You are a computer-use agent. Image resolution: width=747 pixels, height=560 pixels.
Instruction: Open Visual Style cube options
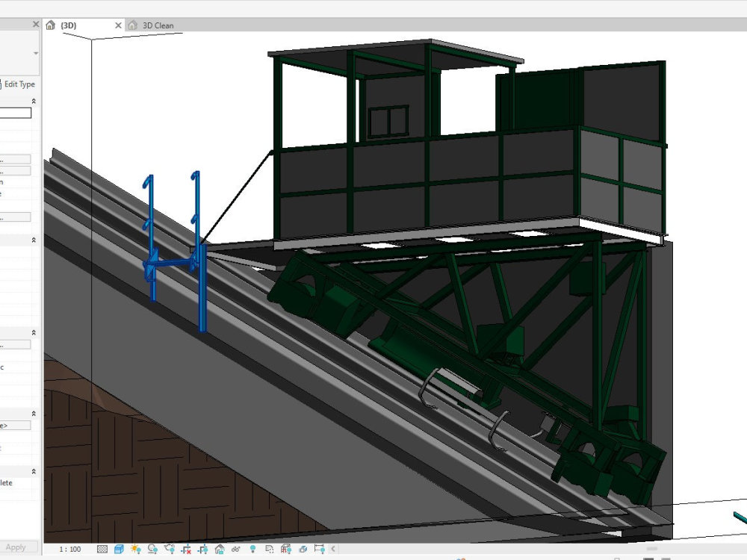(119, 549)
